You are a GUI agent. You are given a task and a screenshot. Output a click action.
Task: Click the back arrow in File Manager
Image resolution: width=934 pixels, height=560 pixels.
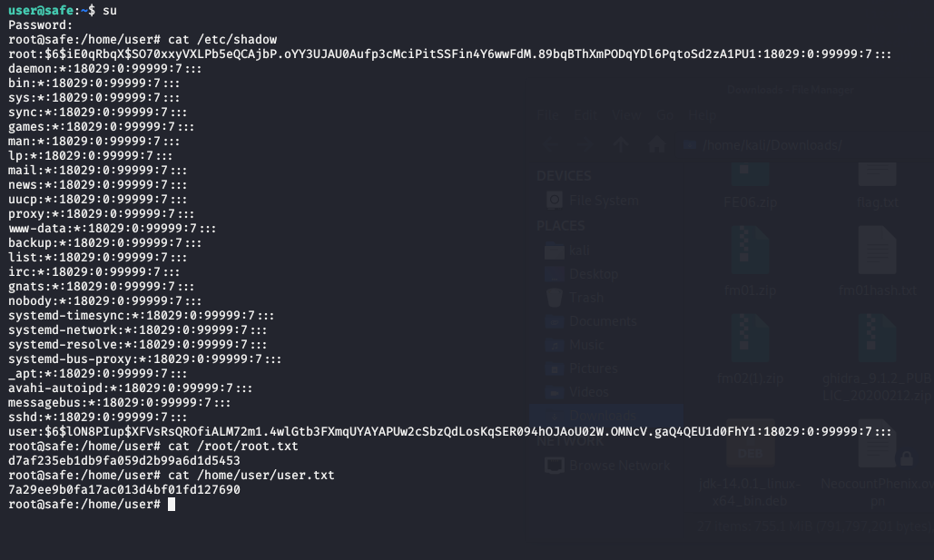pyautogui.click(x=551, y=145)
